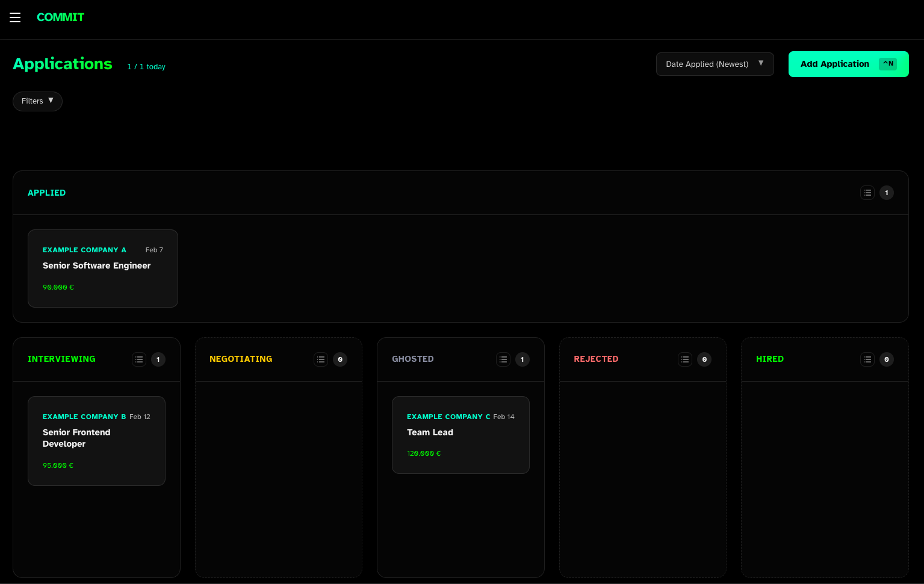924x584 pixels.
Task: Select the Negotiating column header
Action: [x=241, y=359]
